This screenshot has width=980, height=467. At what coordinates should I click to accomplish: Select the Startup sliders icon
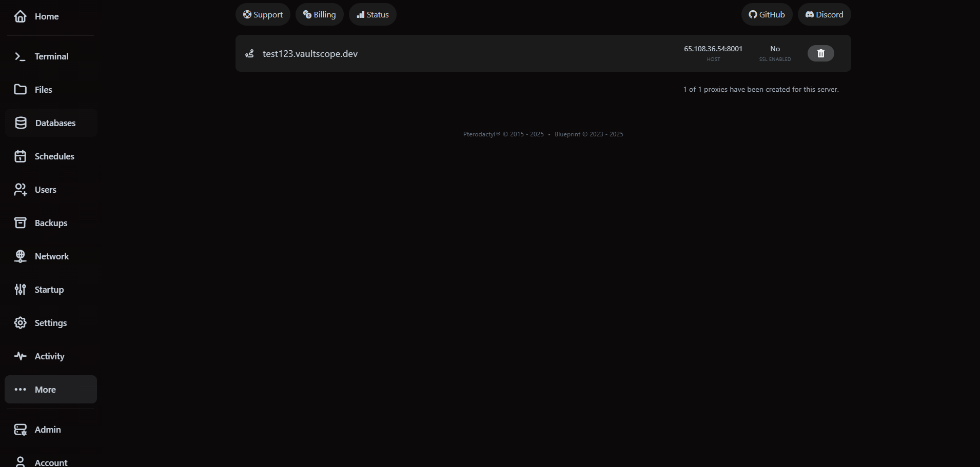click(x=20, y=289)
